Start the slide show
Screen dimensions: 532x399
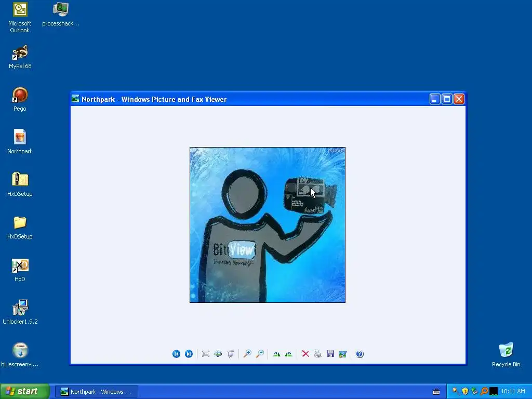click(x=231, y=354)
